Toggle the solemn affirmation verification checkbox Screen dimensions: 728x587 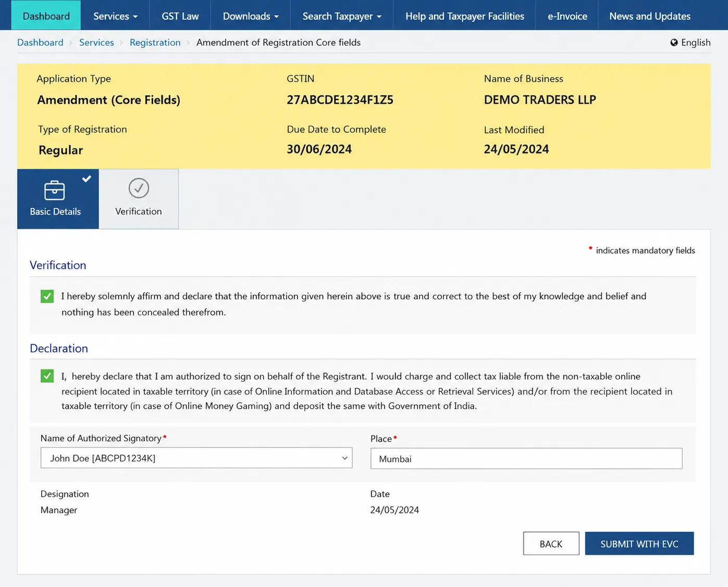(47, 297)
